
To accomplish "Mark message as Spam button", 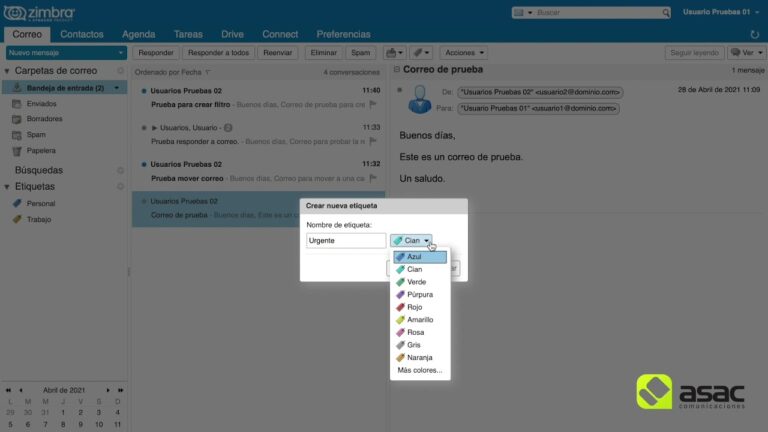I will click(360, 52).
